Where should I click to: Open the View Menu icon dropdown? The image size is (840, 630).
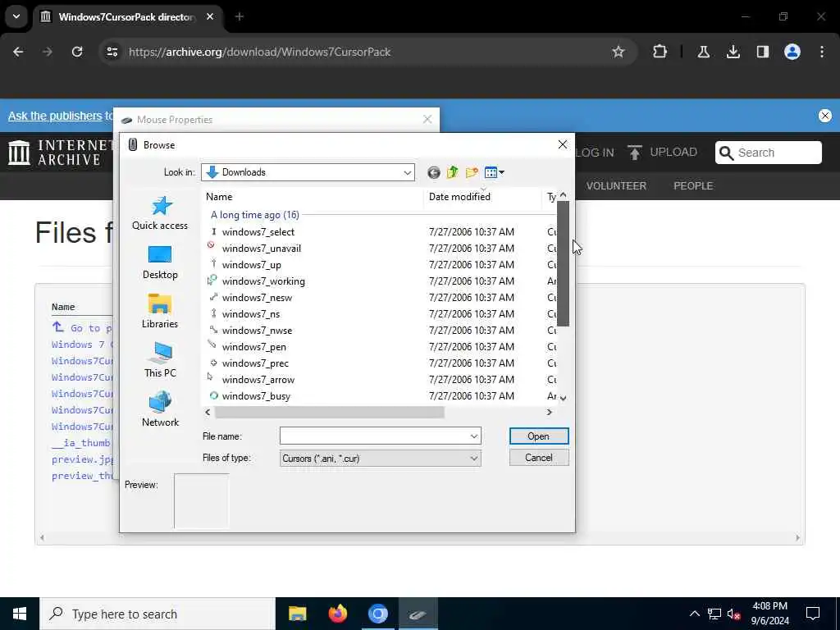pyautogui.click(x=494, y=172)
